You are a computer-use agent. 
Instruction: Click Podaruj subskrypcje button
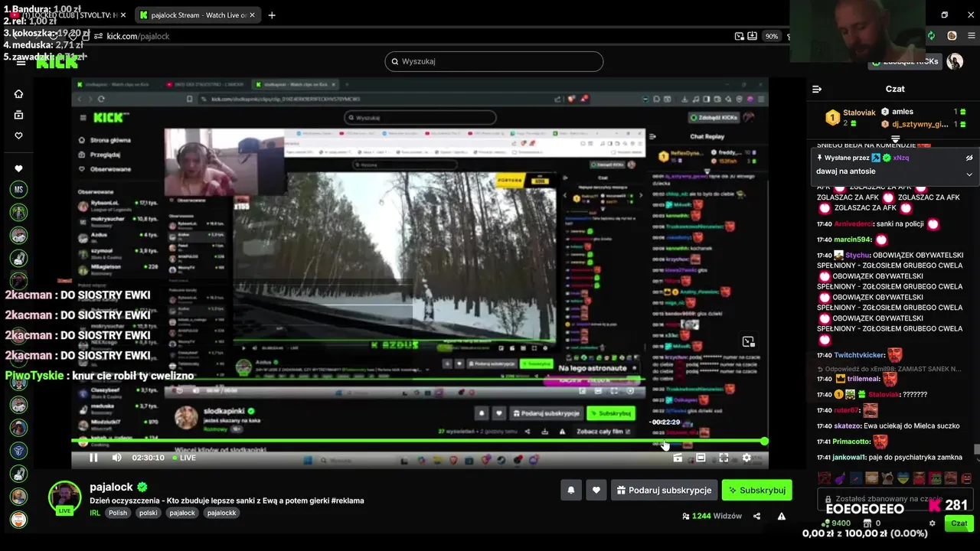[x=664, y=490]
